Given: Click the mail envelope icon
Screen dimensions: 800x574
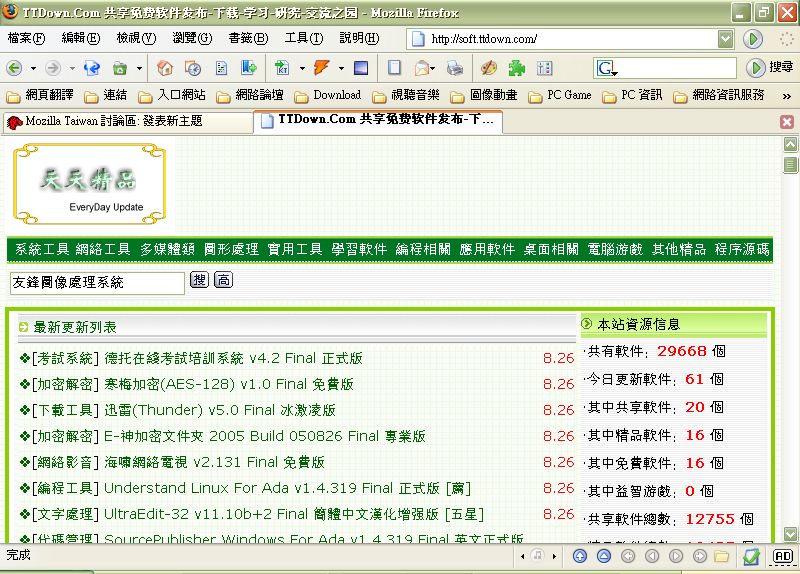Looking at the screenshot, I should (423, 68).
